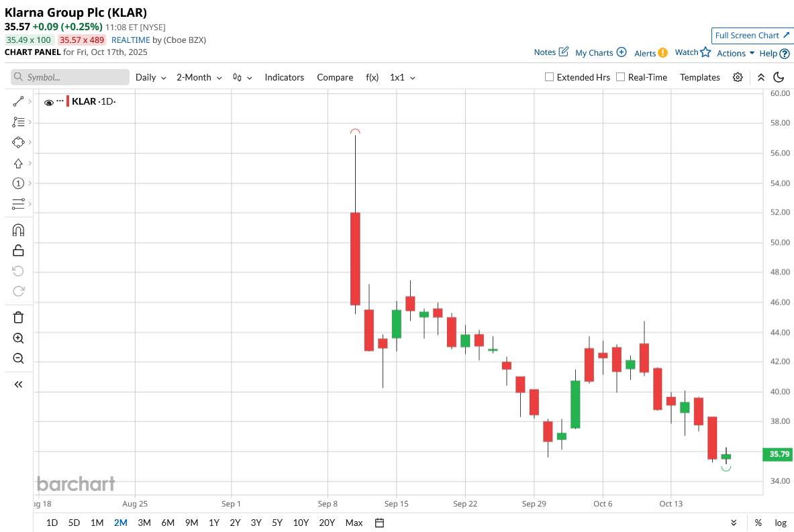The image size is (794, 532).
Task: Select the shapes drawing tool
Action: (18, 143)
